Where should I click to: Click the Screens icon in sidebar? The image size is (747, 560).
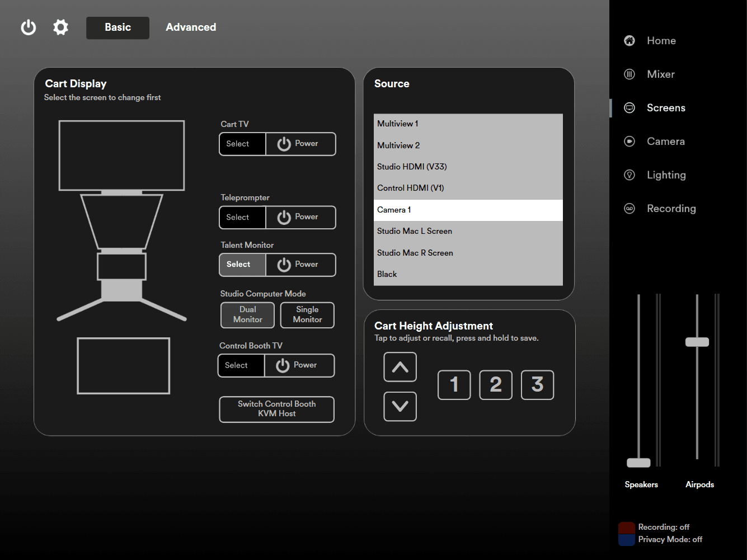pos(629,108)
